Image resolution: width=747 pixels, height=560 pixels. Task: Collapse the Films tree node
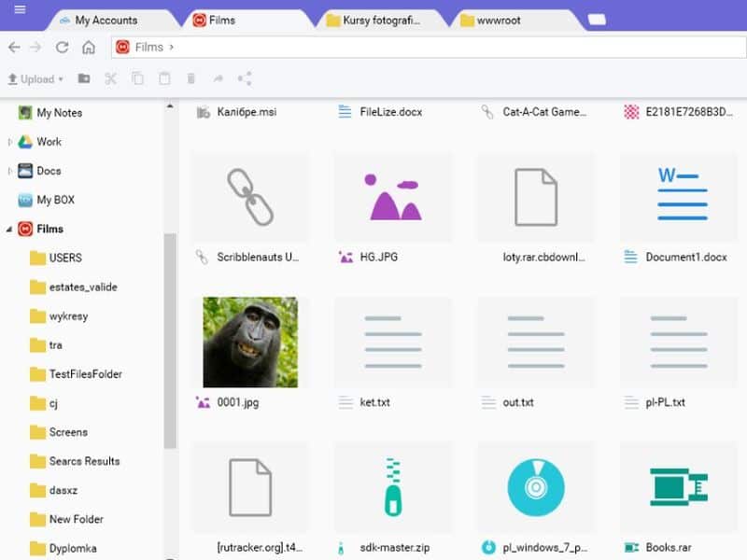pyautogui.click(x=9, y=229)
